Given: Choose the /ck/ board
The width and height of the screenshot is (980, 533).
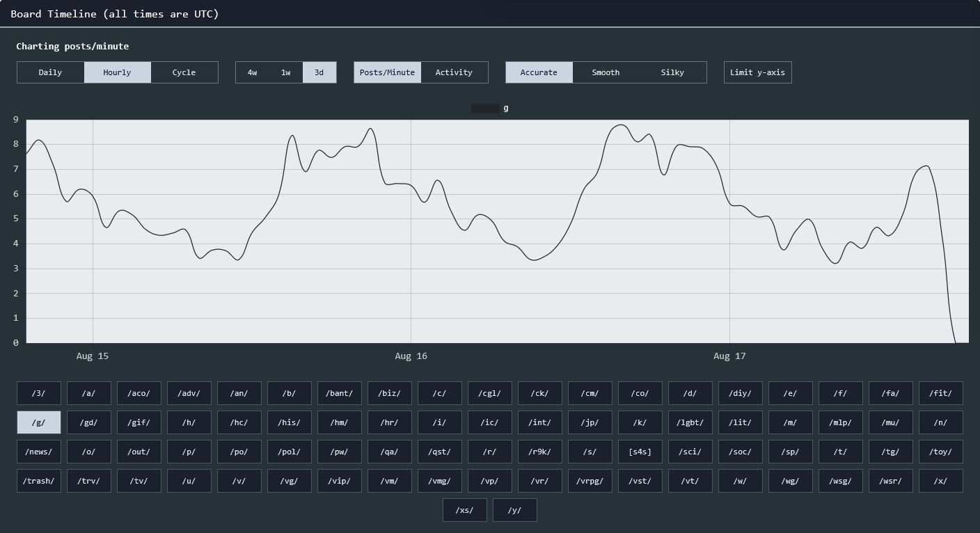Looking at the screenshot, I should 540,393.
